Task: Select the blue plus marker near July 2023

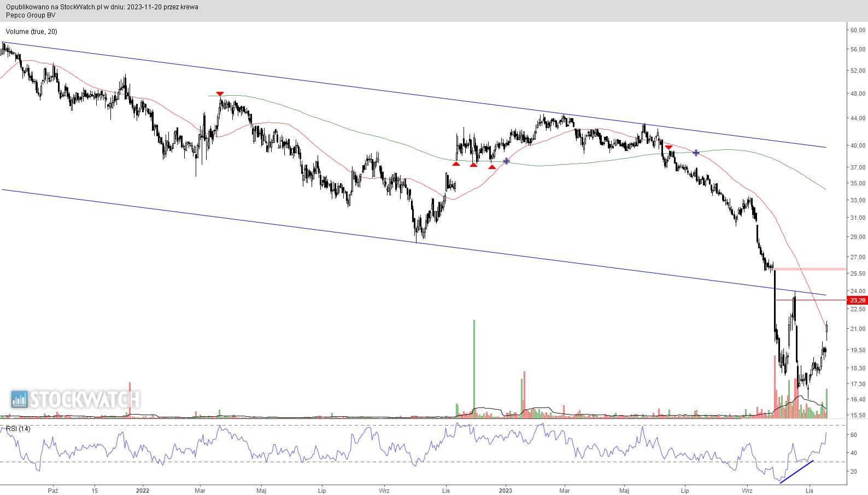Action: [696, 153]
